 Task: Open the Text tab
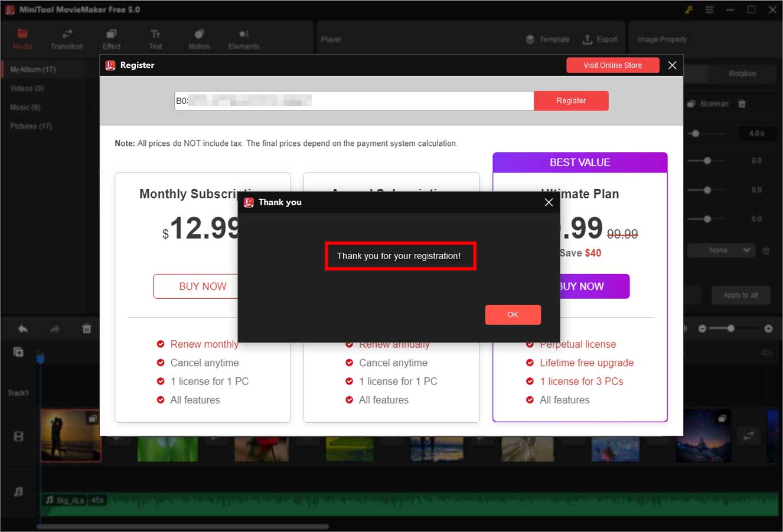click(x=155, y=39)
